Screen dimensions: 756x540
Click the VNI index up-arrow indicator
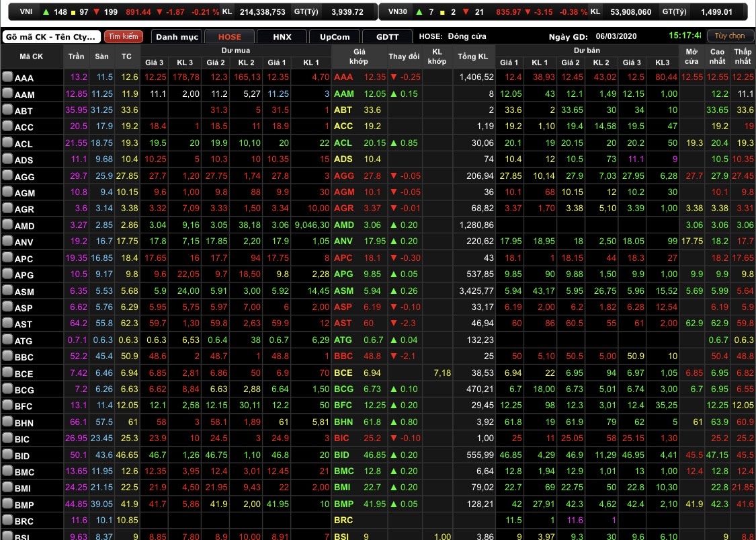(x=46, y=12)
